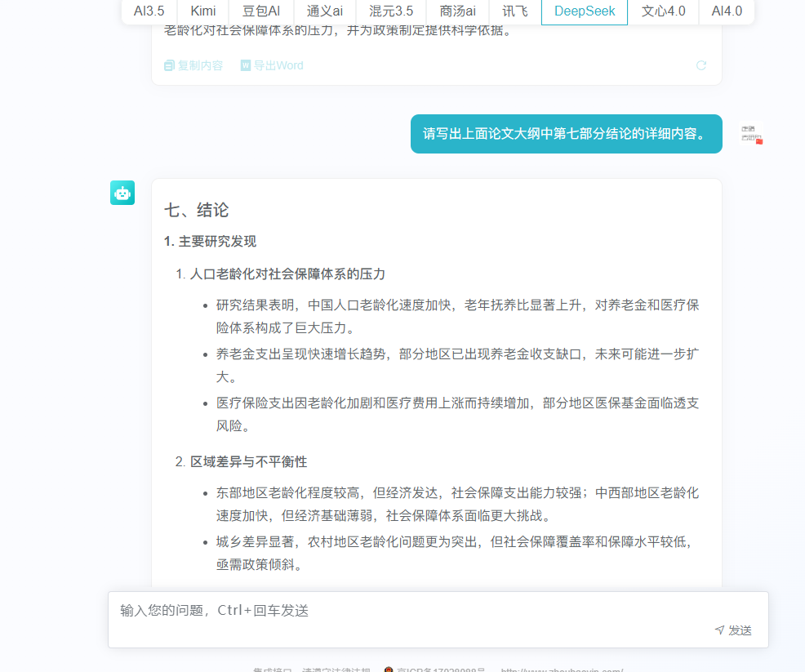Switch to the 豆包AI tab
The width and height of the screenshot is (805, 672).
[260, 11]
